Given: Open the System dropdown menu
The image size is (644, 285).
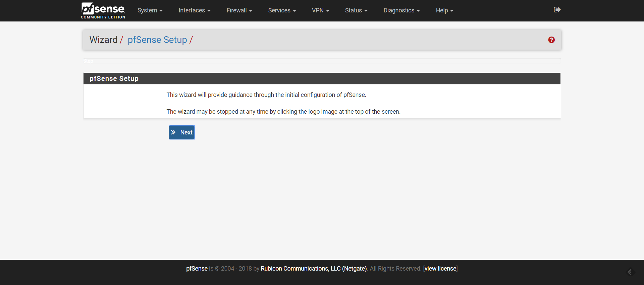Looking at the screenshot, I should pos(150,10).
